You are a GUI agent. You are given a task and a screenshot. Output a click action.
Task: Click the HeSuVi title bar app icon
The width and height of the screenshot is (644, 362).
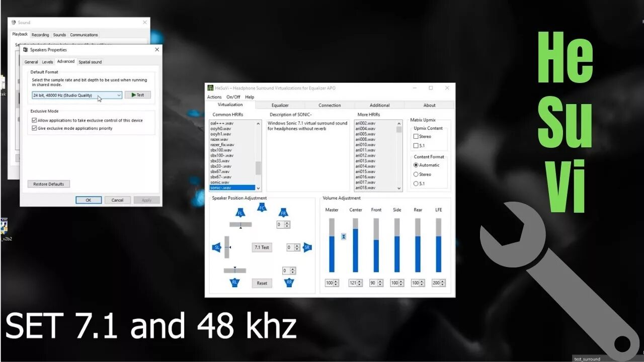coord(210,87)
